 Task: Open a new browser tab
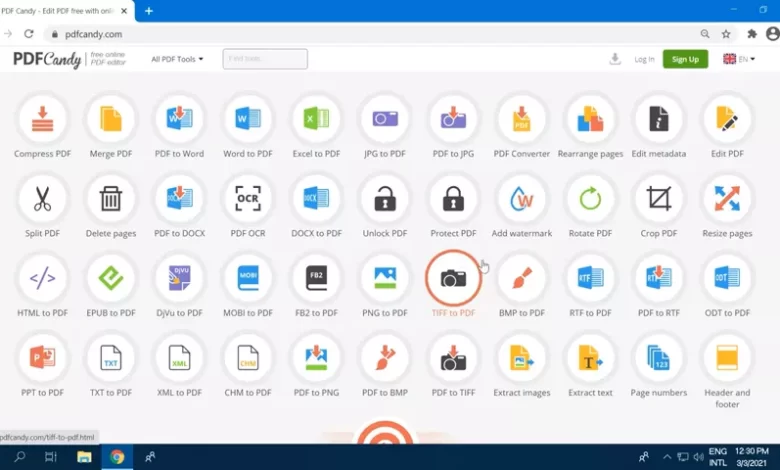click(x=149, y=11)
